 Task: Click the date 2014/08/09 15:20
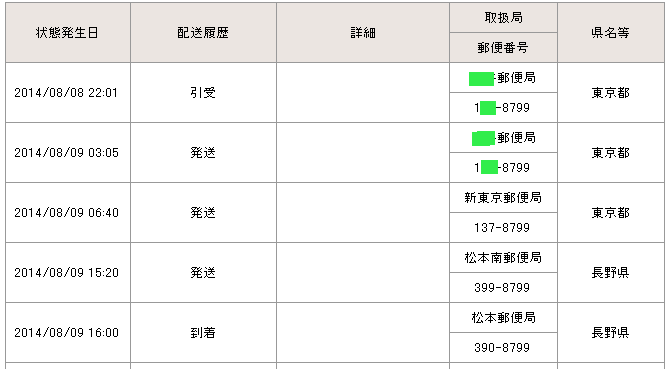pyautogui.click(x=66, y=273)
